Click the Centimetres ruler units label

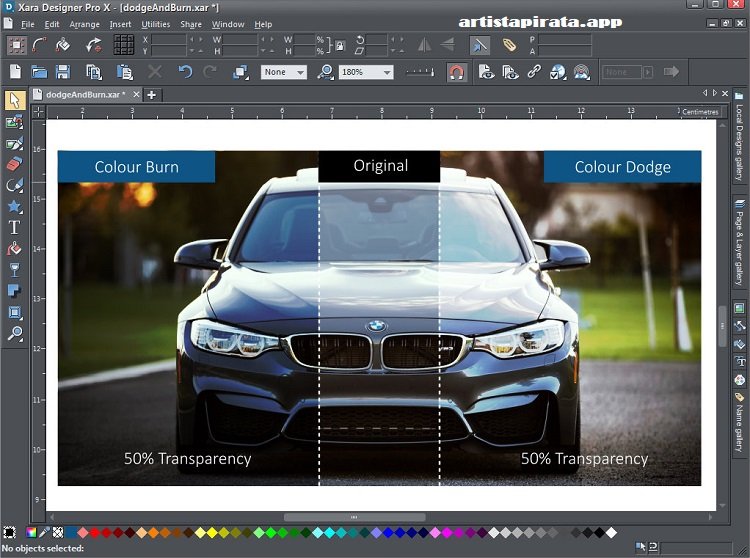pos(700,112)
